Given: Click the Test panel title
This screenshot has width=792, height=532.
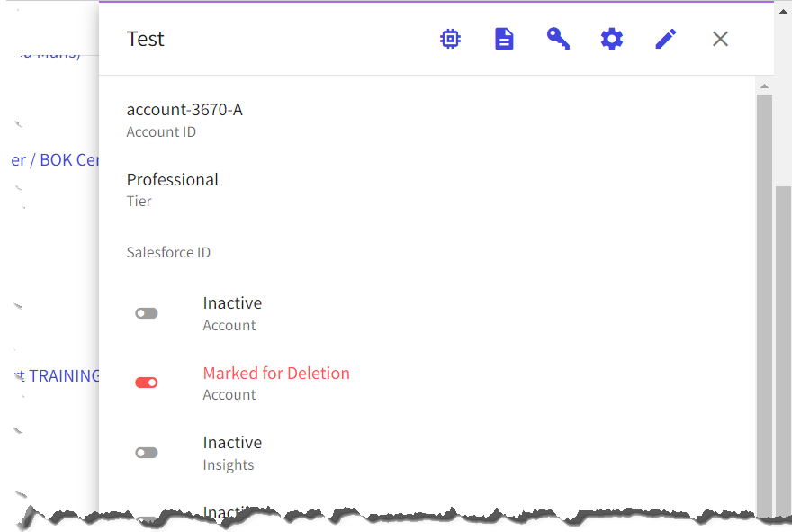Looking at the screenshot, I should (x=146, y=39).
